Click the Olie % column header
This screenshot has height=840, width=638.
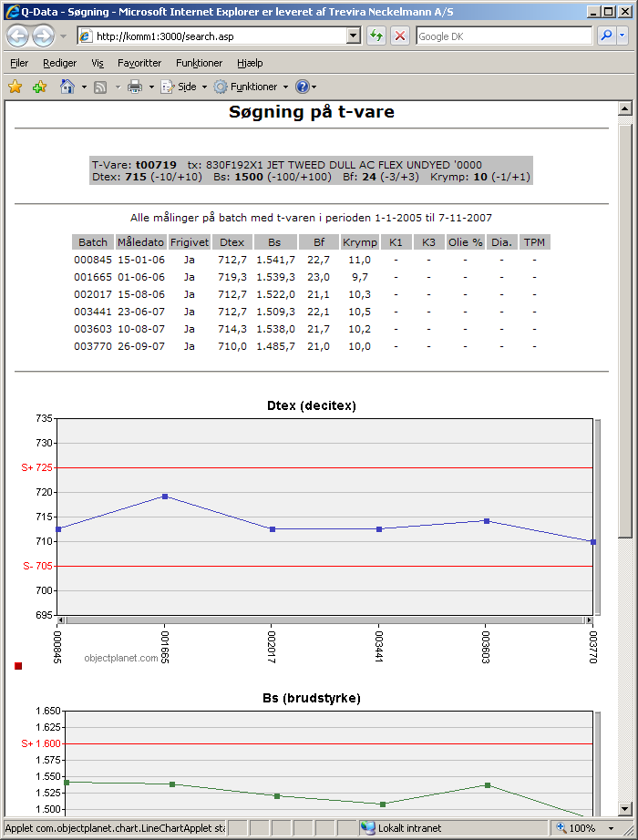tap(466, 242)
